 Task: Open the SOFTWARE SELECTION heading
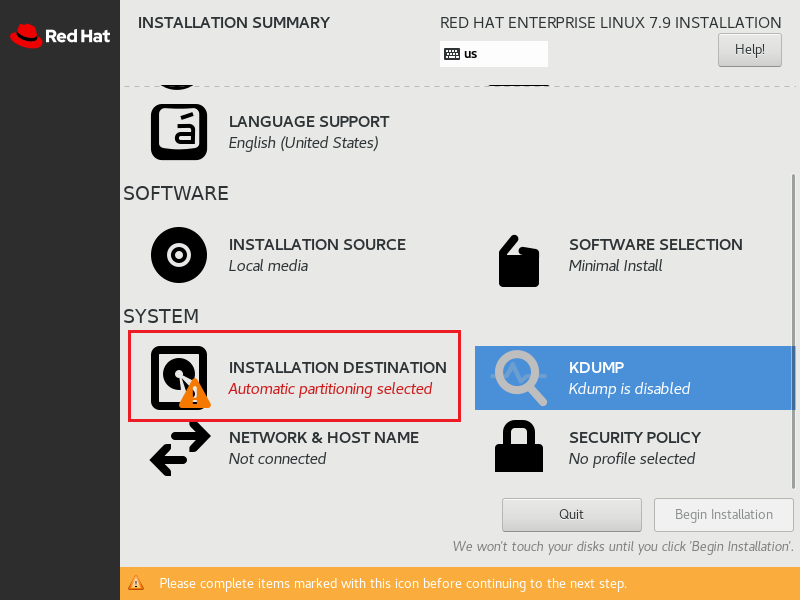(x=656, y=245)
